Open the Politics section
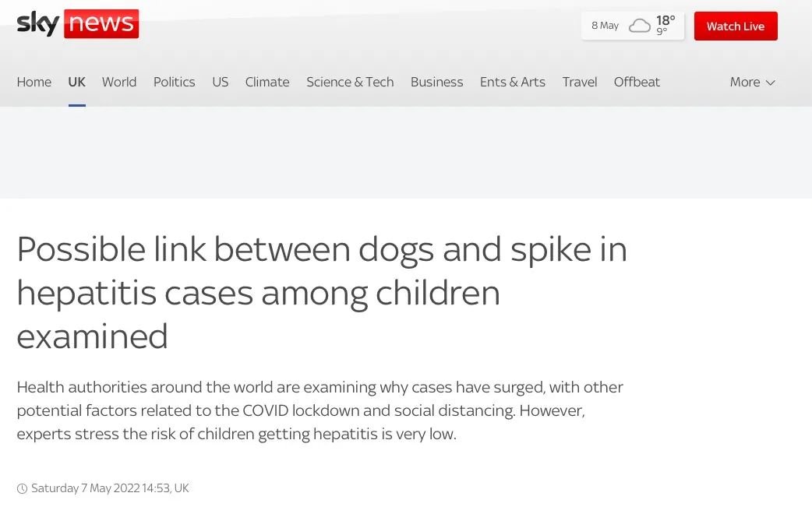Screen dimensions: 812x514 click(x=174, y=82)
